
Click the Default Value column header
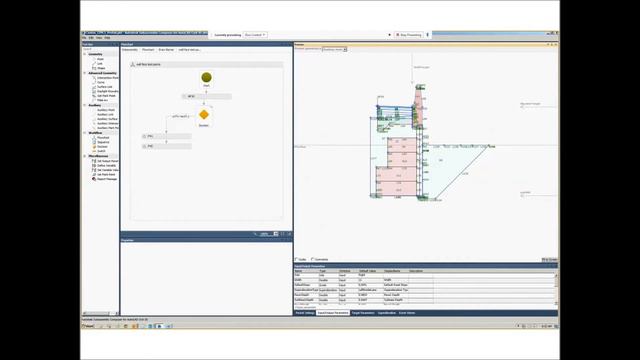pyautogui.click(x=367, y=271)
